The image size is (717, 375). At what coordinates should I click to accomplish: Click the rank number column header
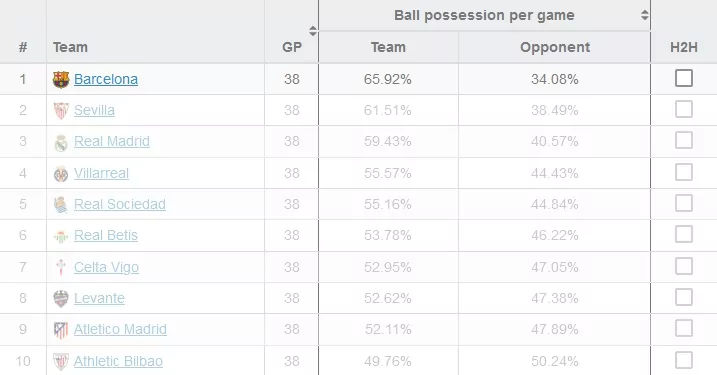(x=23, y=47)
